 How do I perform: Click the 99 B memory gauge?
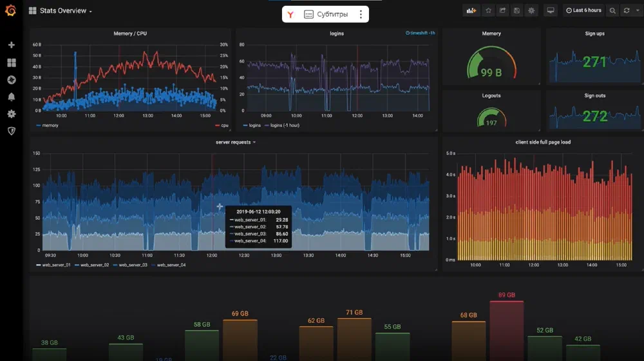tap(491, 63)
